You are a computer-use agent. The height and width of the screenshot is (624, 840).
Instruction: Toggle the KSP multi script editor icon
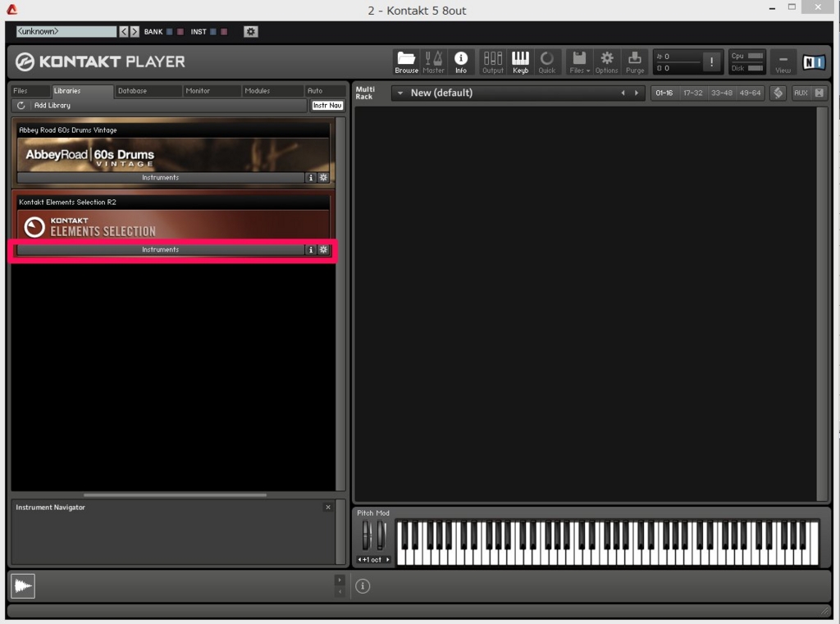(x=778, y=93)
